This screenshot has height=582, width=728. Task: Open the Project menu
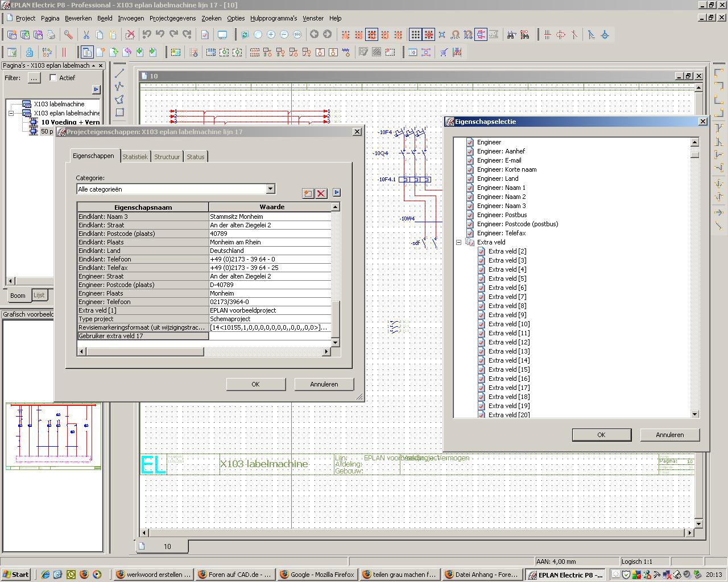[x=26, y=18]
